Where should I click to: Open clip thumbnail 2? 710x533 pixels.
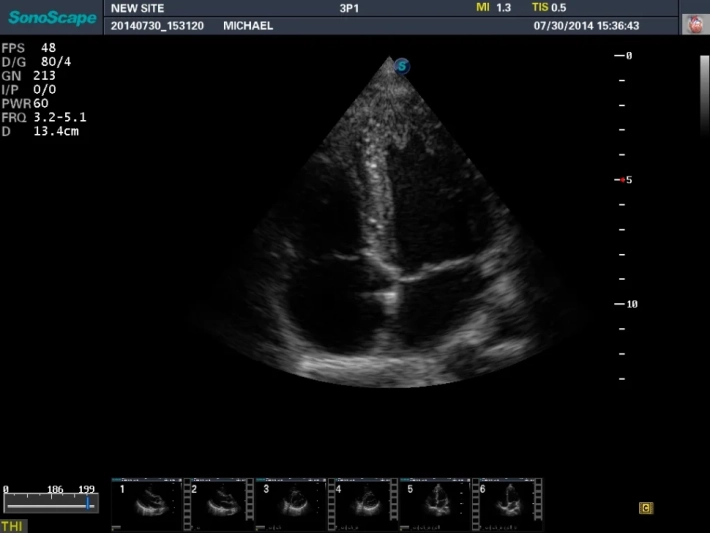(218, 504)
